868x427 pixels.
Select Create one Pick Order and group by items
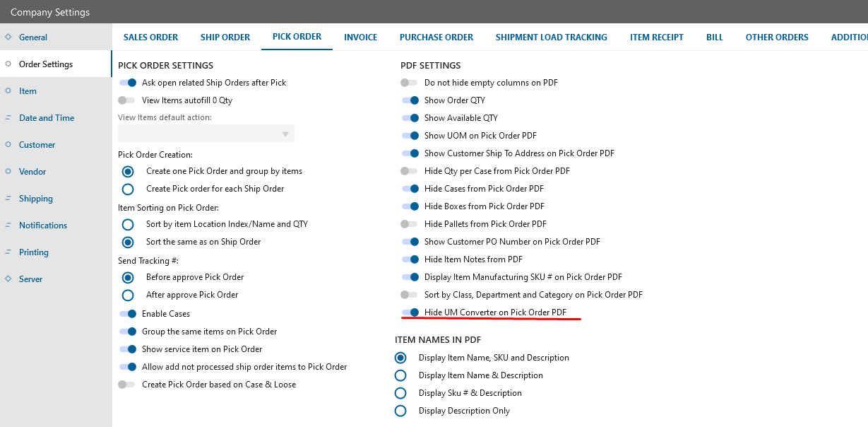[x=128, y=171]
